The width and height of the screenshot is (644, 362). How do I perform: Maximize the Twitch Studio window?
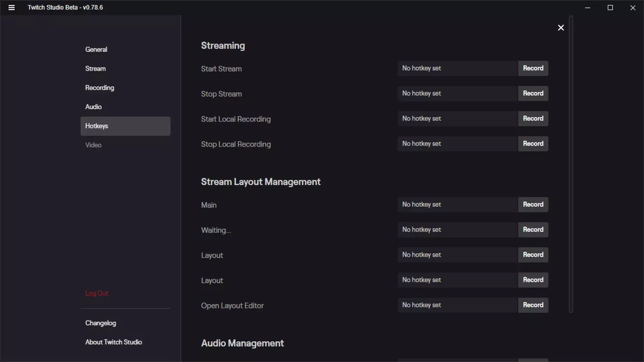[x=610, y=8]
